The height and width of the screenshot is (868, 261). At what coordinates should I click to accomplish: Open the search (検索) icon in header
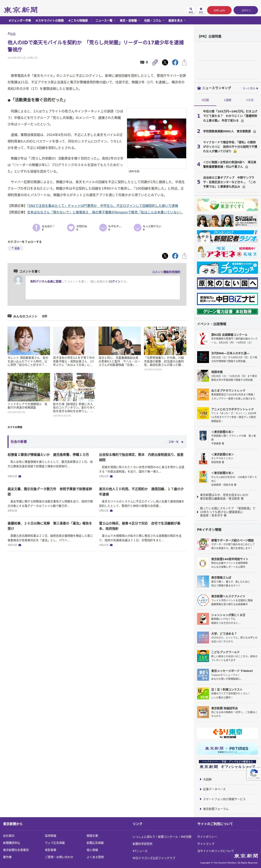pos(191,10)
